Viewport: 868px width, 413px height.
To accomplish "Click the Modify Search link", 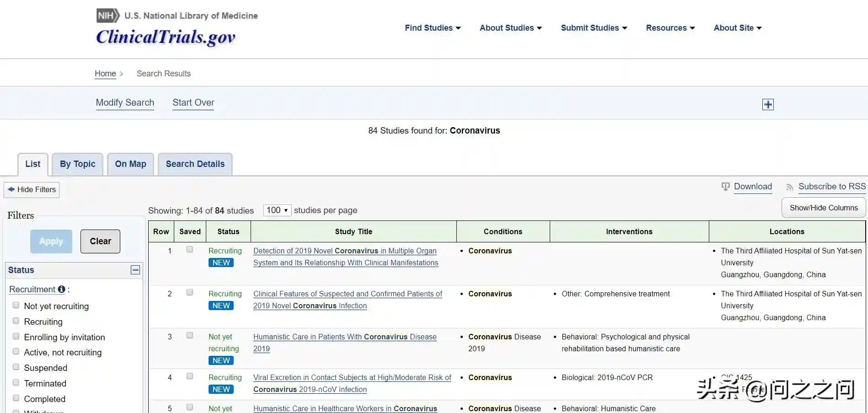I will (x=125, y=103).
